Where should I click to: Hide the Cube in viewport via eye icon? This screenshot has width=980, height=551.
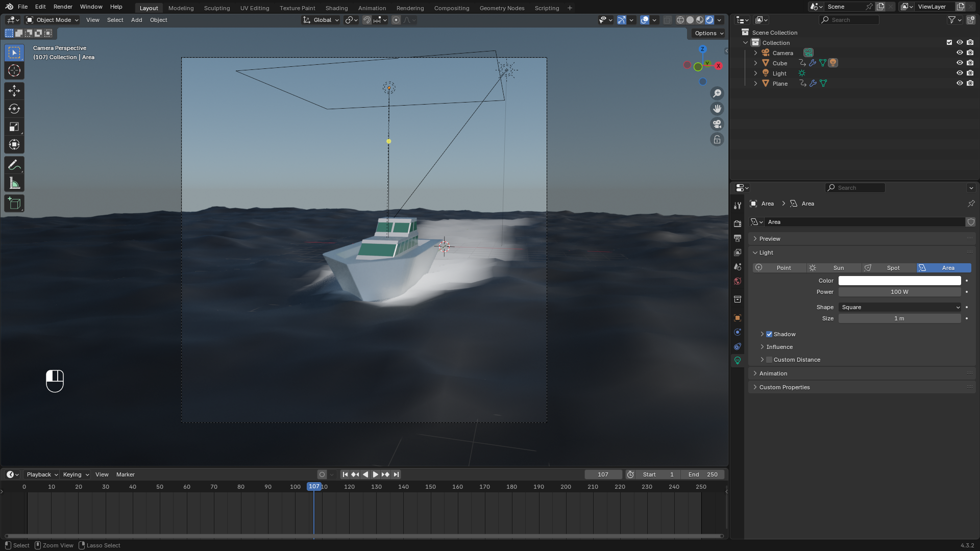[x=960, y=63]
